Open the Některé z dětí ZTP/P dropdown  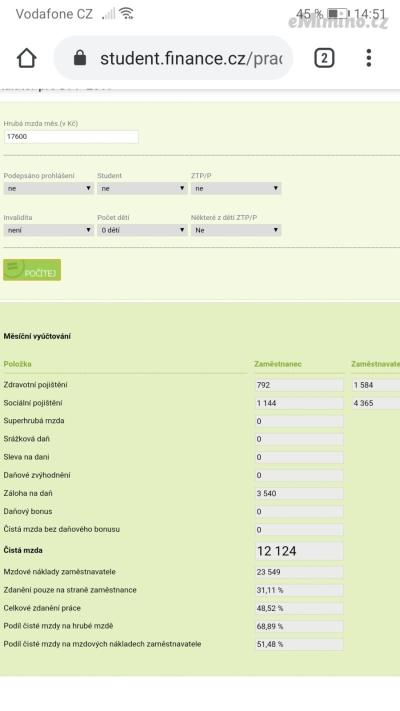click(236, 230)
